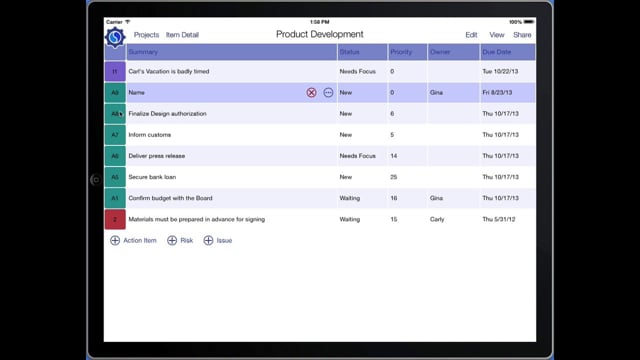Tap the iPad home button on the bezel
This screenshot has width=640, height=360.
click(x=96, y=180)
